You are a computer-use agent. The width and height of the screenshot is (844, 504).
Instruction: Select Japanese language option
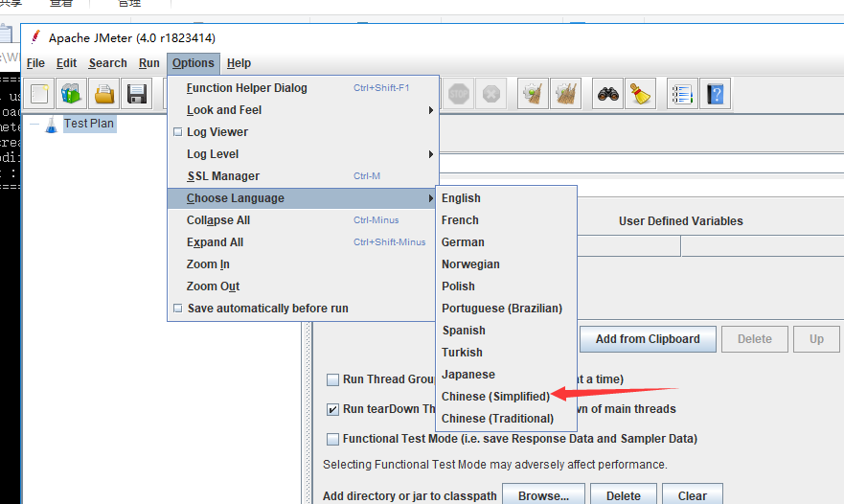click(x=506, y=375)
